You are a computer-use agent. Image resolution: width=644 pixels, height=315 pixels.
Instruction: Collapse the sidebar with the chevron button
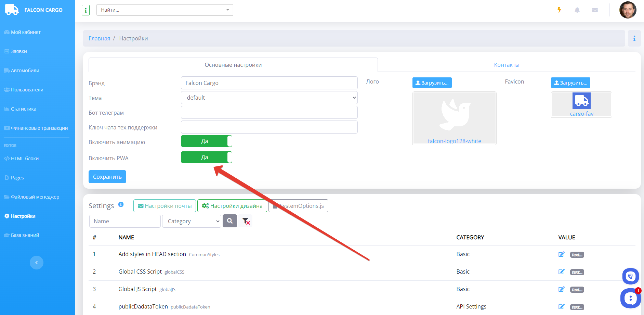coord(37,263)
